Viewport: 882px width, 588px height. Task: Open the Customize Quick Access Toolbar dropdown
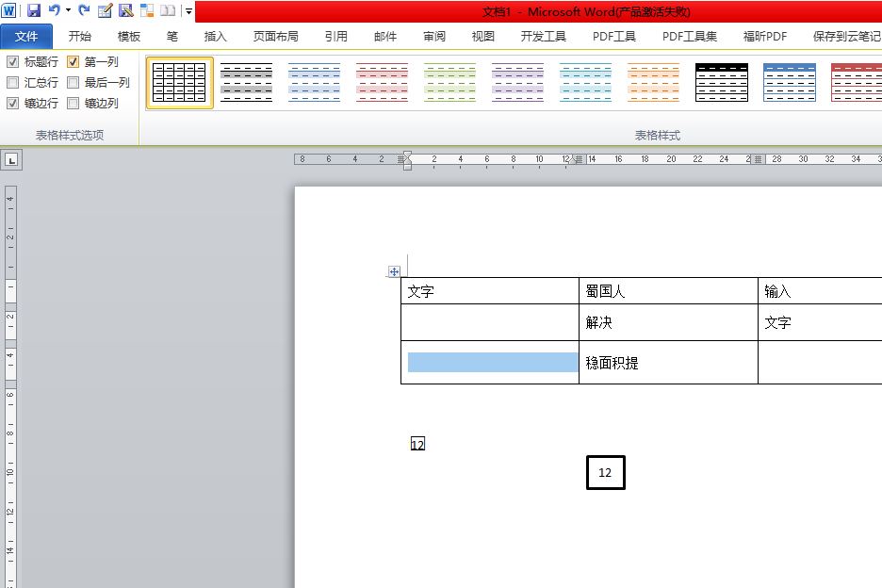coord(188,10)
